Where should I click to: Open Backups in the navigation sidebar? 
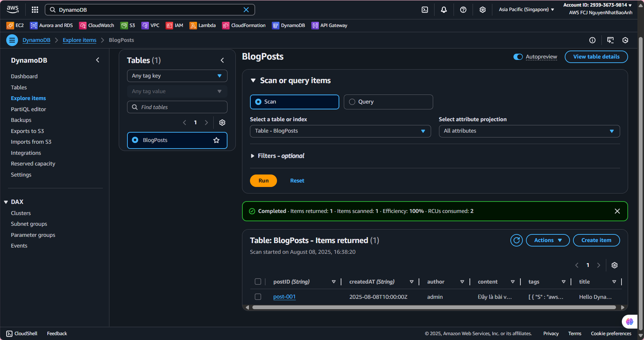[x=21, y=120]
